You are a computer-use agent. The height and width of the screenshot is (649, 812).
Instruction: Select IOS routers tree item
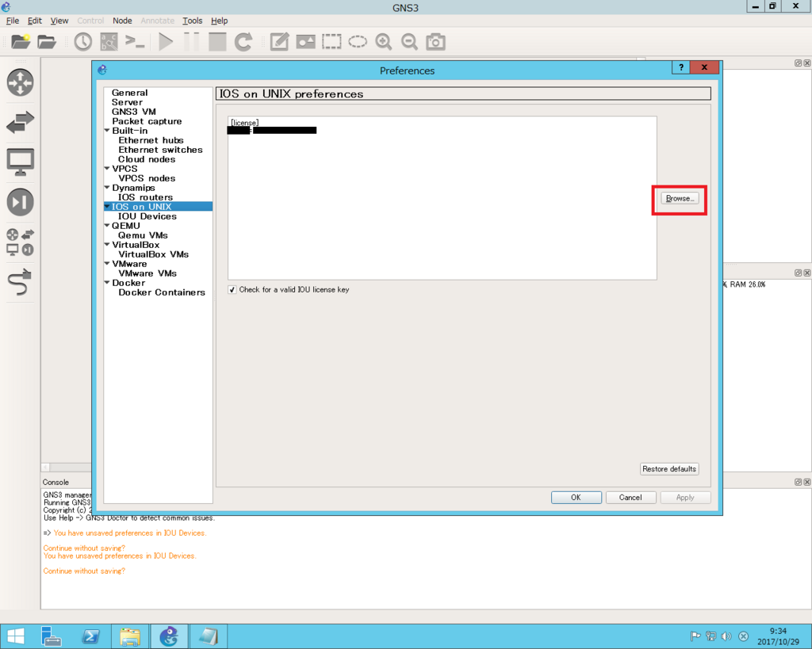[145, 197]
